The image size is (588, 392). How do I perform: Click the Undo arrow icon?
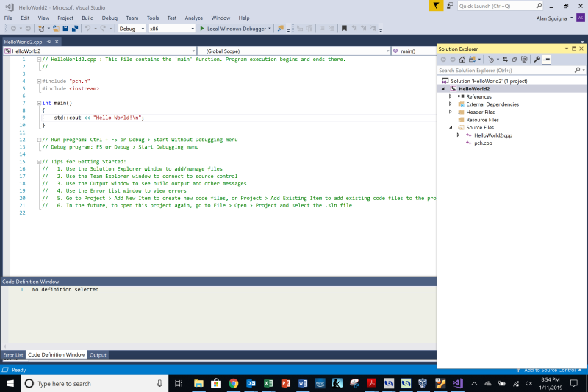coord(87,29)
